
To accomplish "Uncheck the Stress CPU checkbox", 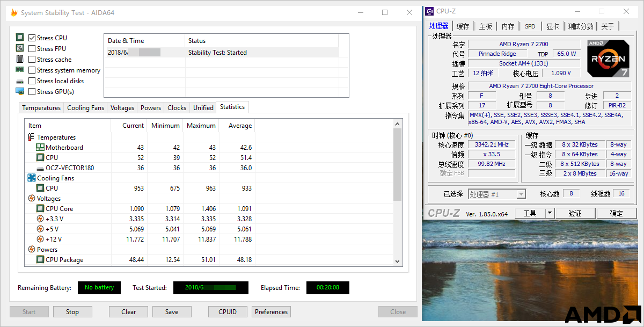I will (32, 38).
